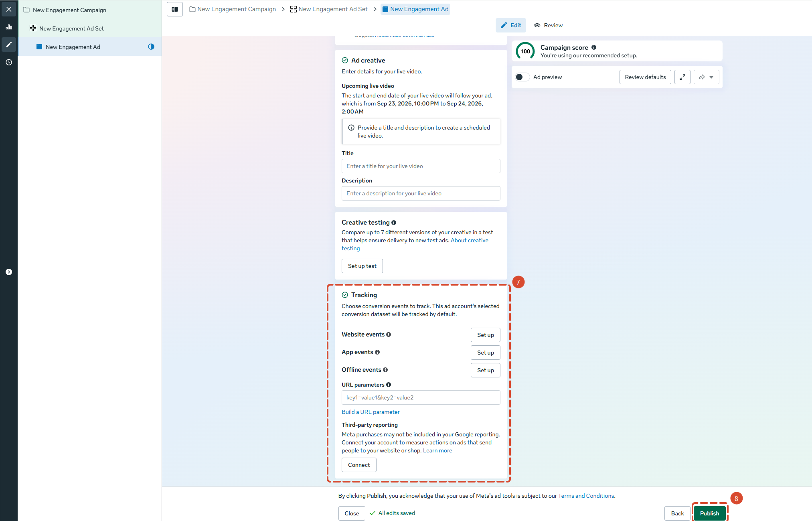Click the Publish button
This screenshot has height=521, width=812.
(x=709, y=513)
